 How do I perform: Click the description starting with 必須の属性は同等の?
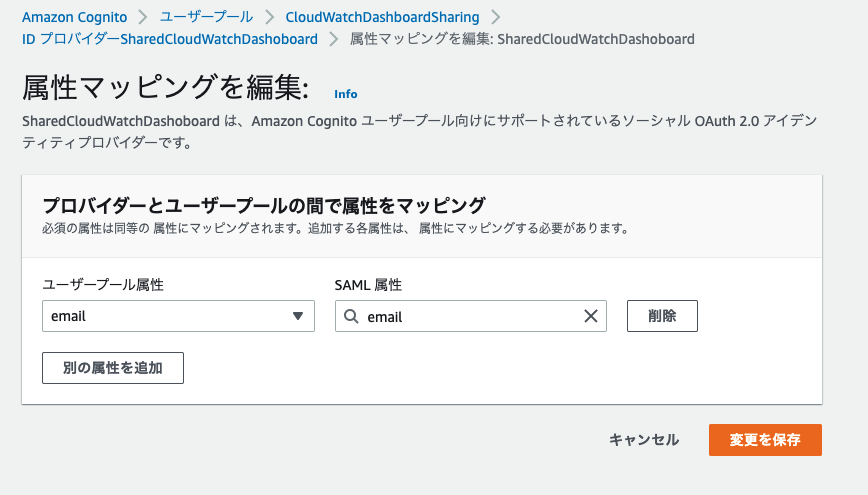(335, 228)
